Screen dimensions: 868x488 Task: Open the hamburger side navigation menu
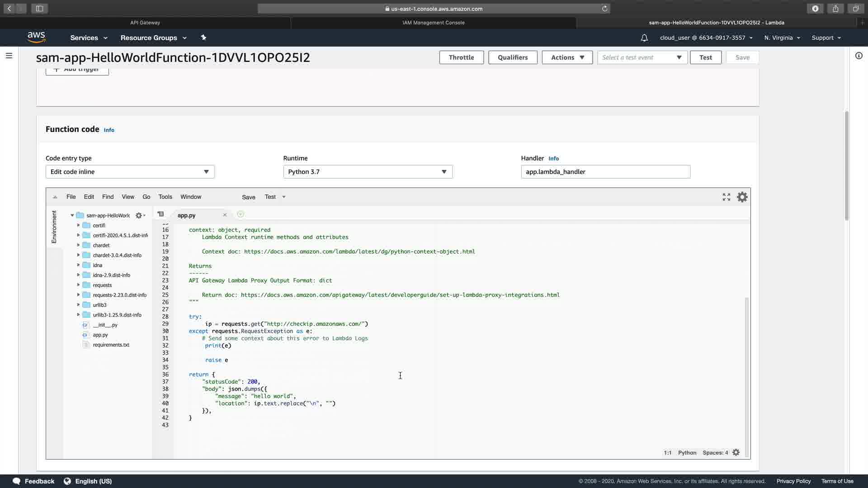tap(9, 56)
